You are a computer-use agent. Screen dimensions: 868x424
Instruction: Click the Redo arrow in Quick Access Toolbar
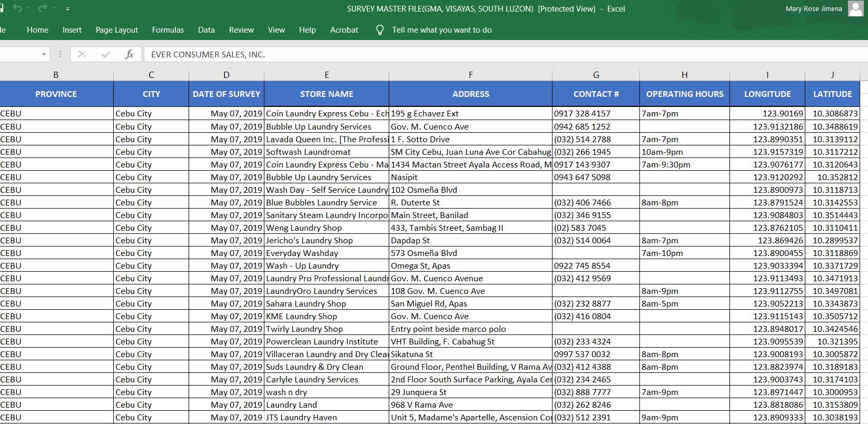tap(43, 8)
